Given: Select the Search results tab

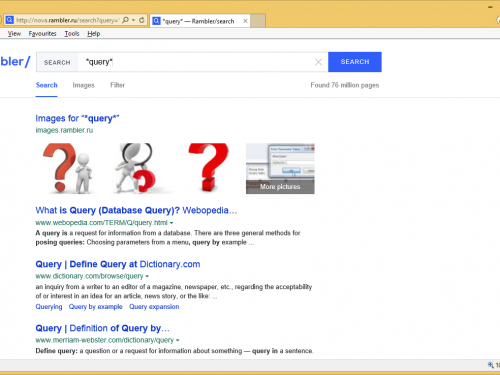Looking at the screenshot, I should pos(47,85).
